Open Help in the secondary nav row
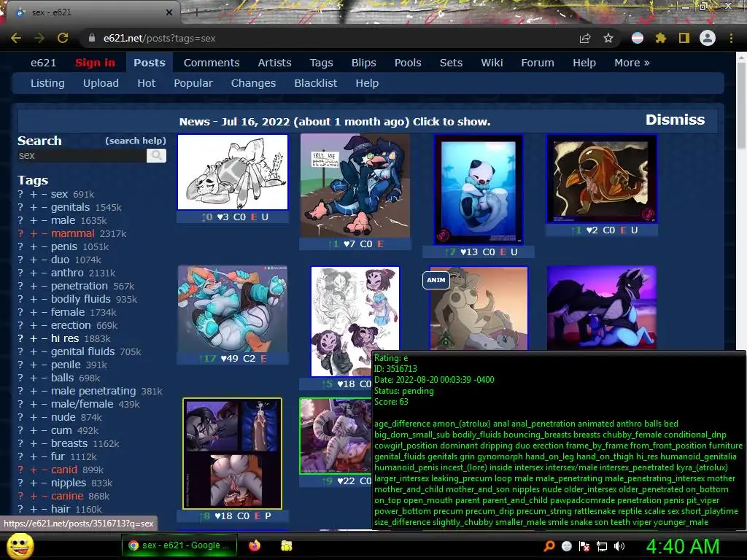This screenshot has width=747, height=560. click(x=367, y=83)
